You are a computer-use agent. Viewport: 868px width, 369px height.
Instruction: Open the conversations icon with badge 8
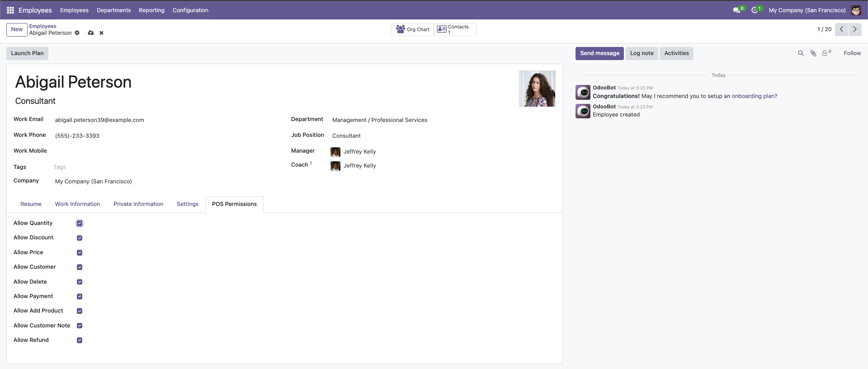738,10
